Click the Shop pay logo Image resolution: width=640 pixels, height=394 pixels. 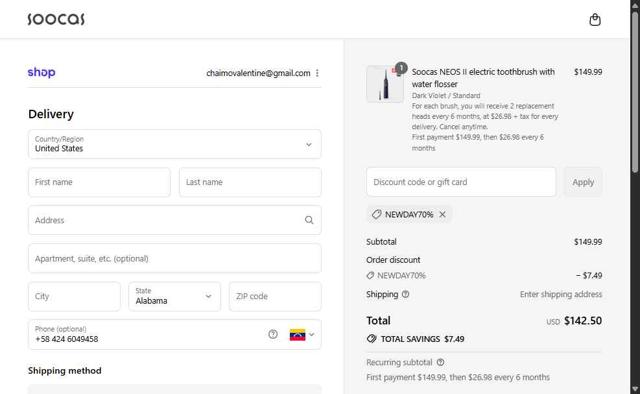pos(41,72)
